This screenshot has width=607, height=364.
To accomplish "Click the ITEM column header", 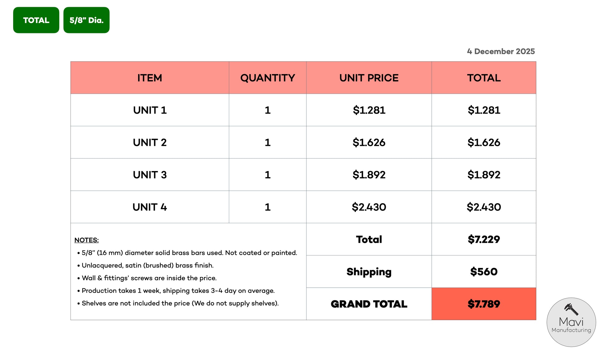I will [150, 78].
